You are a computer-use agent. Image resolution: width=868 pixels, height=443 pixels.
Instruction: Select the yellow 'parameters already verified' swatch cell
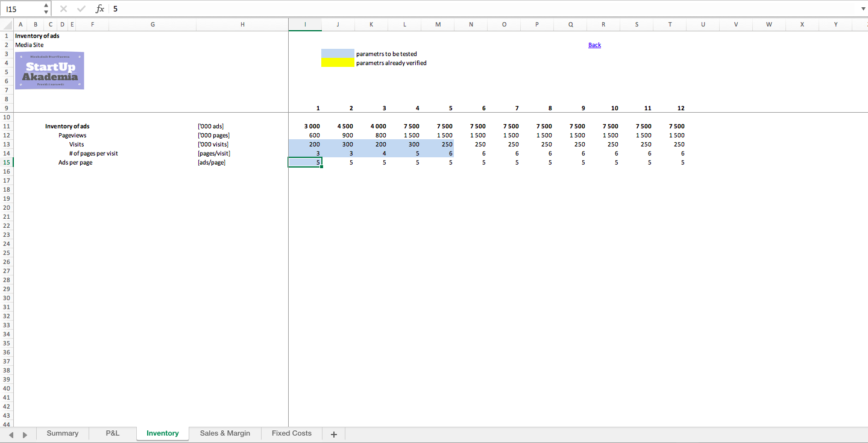338,63
